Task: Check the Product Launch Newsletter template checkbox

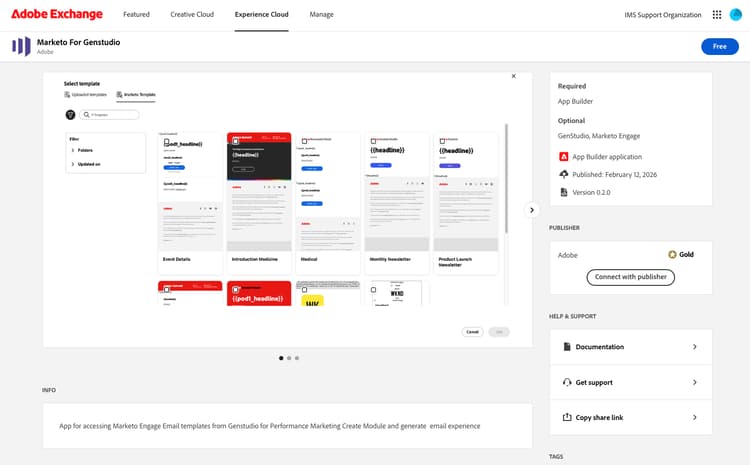Action: tap(442, 141)
